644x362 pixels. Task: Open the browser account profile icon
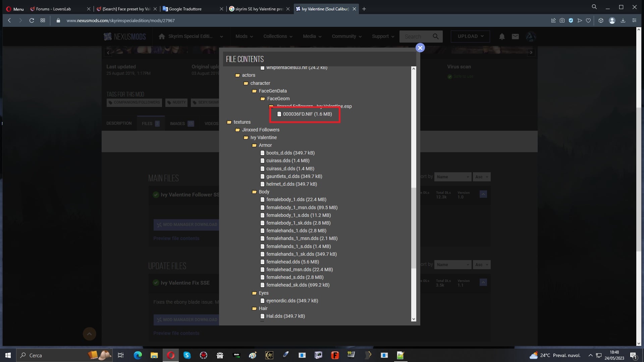pyautogui.click(x=612, y=20)
